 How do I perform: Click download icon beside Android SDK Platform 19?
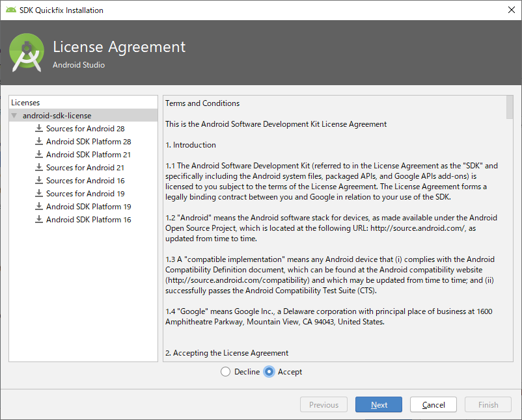tap(39, 206)
